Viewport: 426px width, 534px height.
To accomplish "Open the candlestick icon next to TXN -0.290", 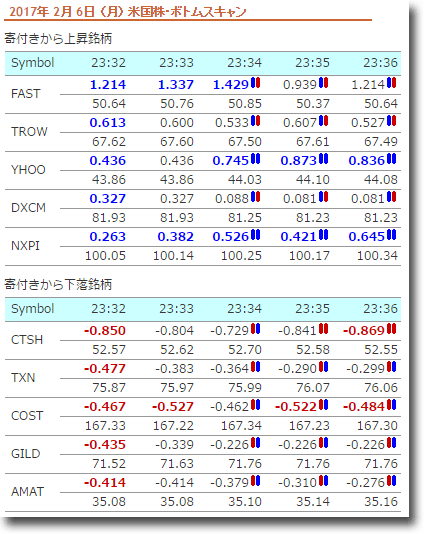I will pyautogui.click(x=324, y=367).
